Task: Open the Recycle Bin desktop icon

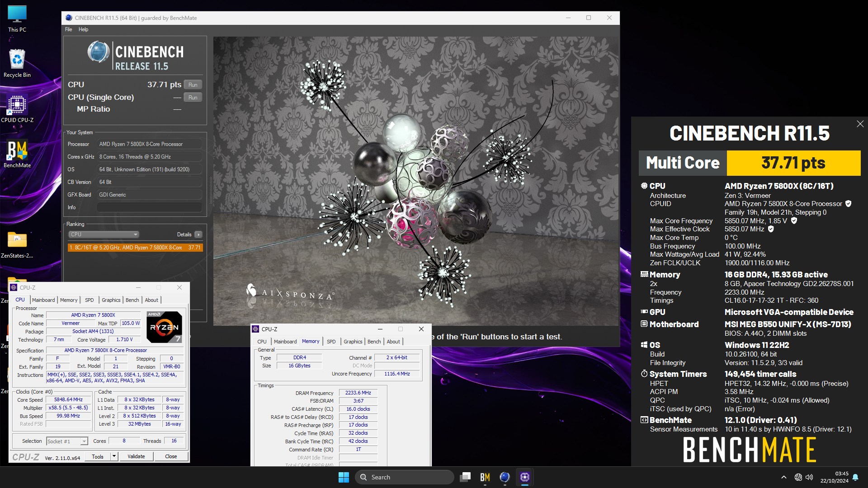Action: click(x=17, y=63)
